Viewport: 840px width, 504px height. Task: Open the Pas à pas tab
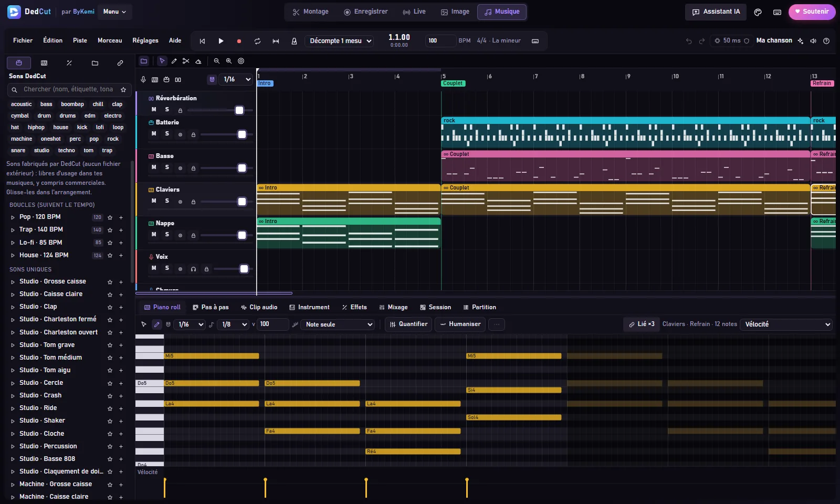tap(211, 307)
